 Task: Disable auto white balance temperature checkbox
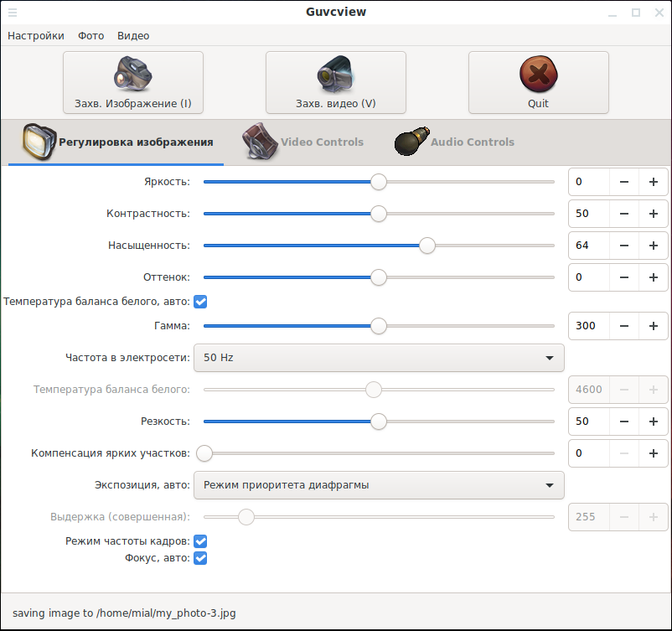(200, 301)
